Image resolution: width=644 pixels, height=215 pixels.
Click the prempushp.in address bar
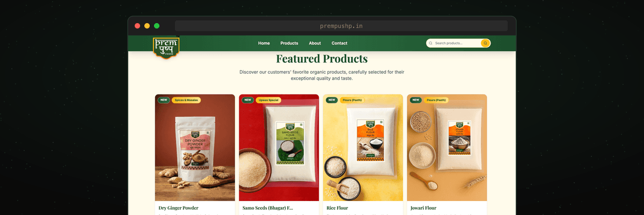[x=341, y=26]
